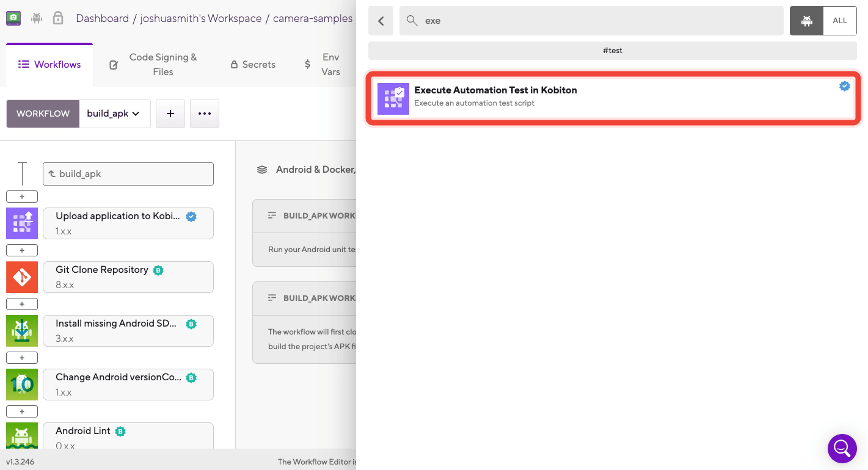Click the Android robot icon in header

point(37,18)
